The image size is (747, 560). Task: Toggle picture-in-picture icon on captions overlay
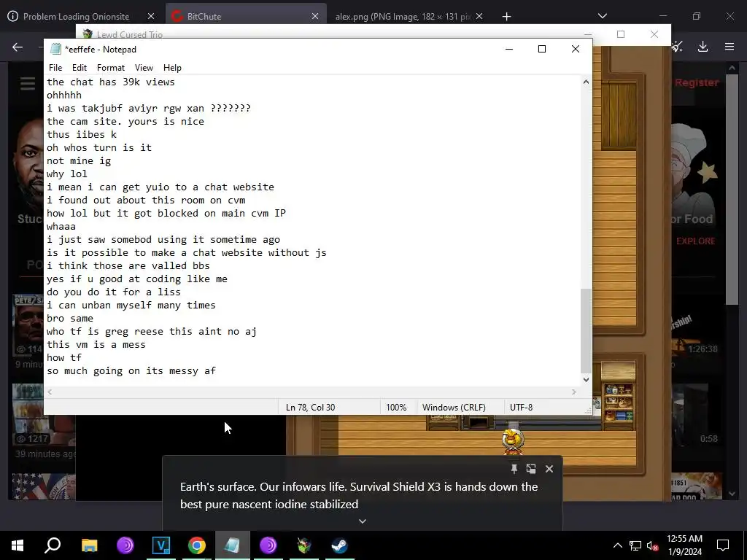[531, 469]
